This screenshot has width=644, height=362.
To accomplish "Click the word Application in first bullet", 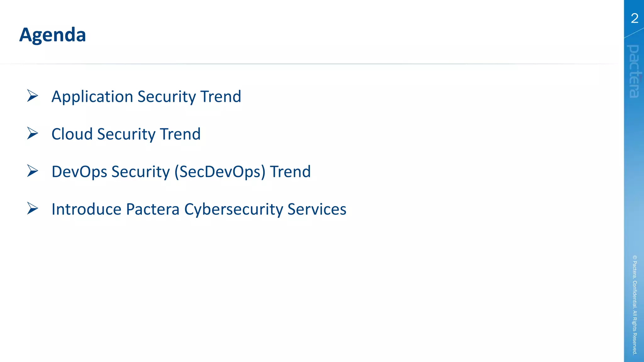I will coord(92,97).
